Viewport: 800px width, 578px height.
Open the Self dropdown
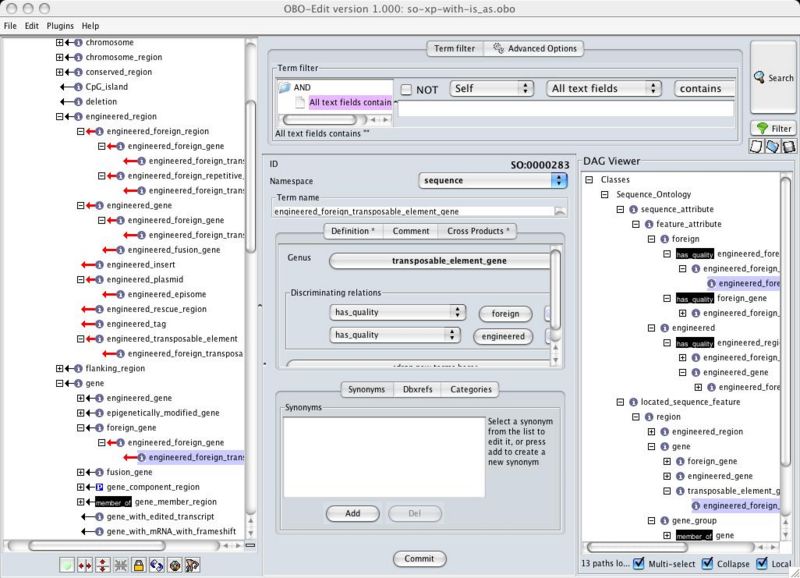(491, 88)
